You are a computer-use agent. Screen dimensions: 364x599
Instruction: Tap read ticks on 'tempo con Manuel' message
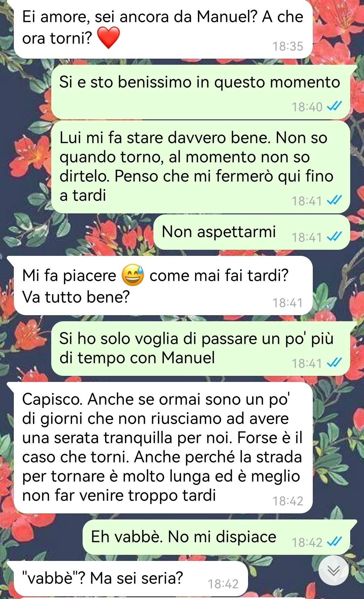(335, 363)
